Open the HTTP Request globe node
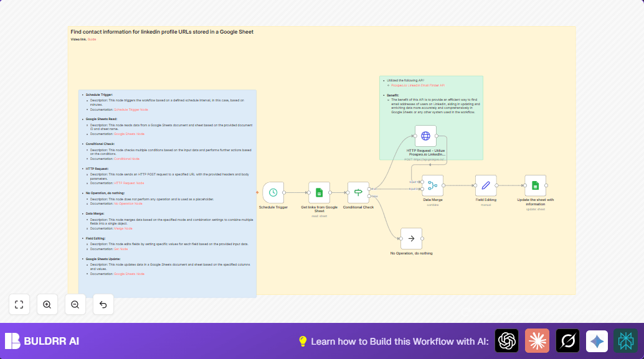 (x=425, y=136)
